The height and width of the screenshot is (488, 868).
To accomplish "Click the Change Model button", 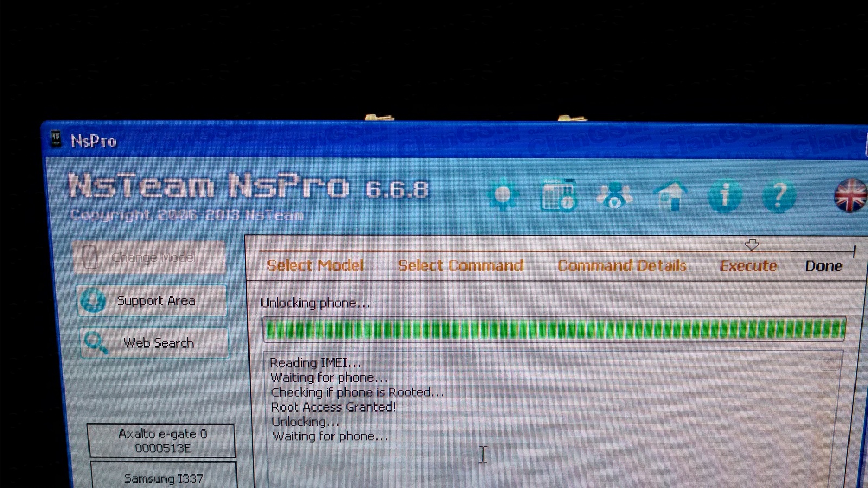I will click(x=149, y=257).
